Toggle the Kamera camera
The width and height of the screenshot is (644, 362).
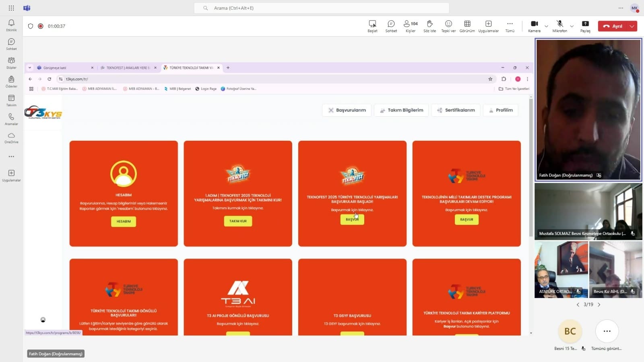(534, 26)
